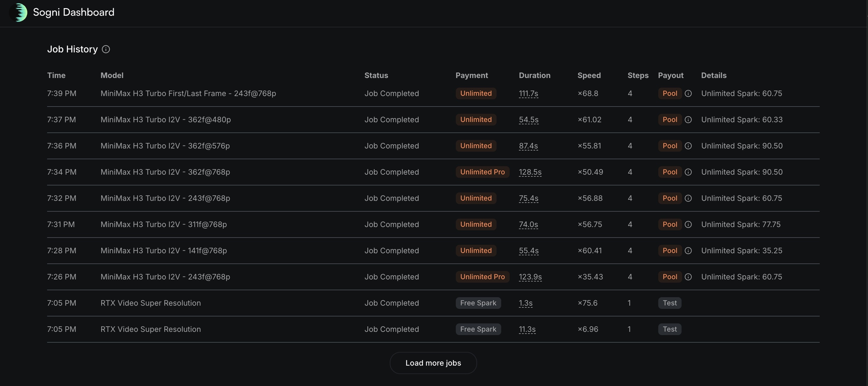The height and width of the screenshot is (386, 868).
Task: Click the Unlimited badge in 7:39 PM row
Action: (x=476, y=93)
